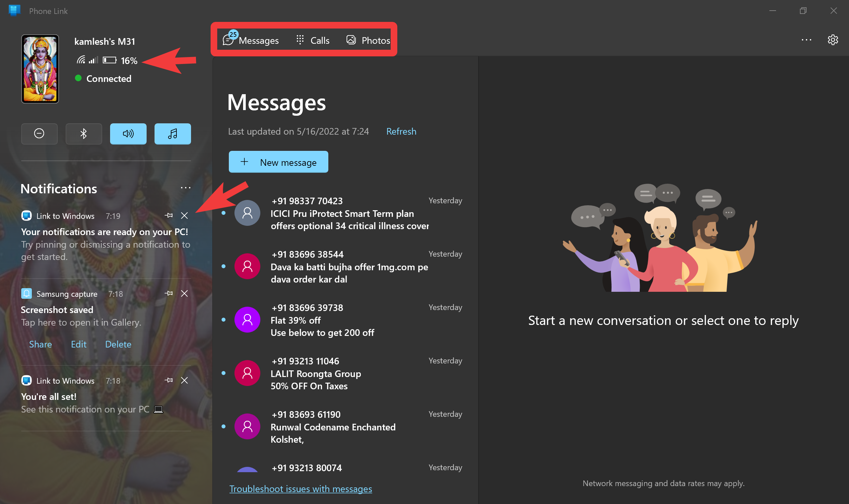The height and width of the screenshot is (504, 849).
Task: Pin the 7:18 Link to Windows notification
Action: [x=169, y=380]
